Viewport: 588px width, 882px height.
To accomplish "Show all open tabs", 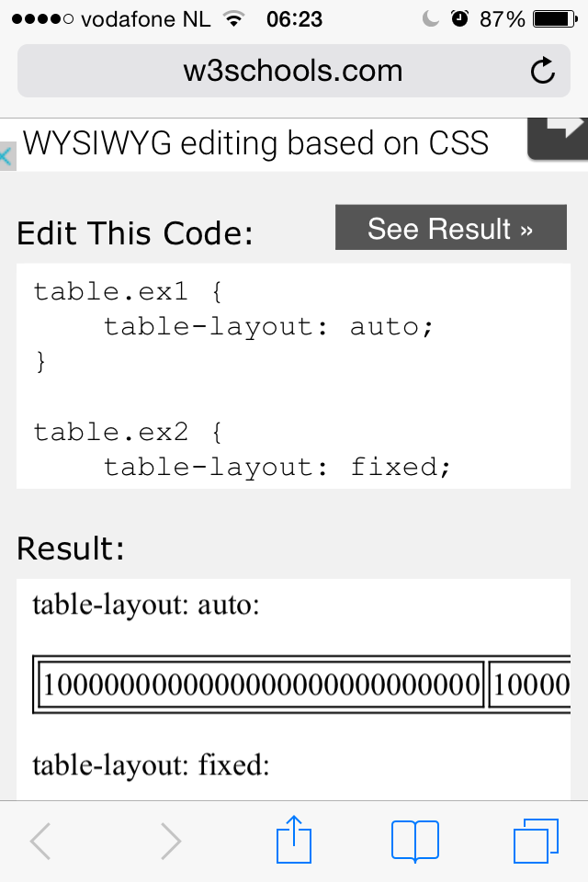I will click(536, 841).
